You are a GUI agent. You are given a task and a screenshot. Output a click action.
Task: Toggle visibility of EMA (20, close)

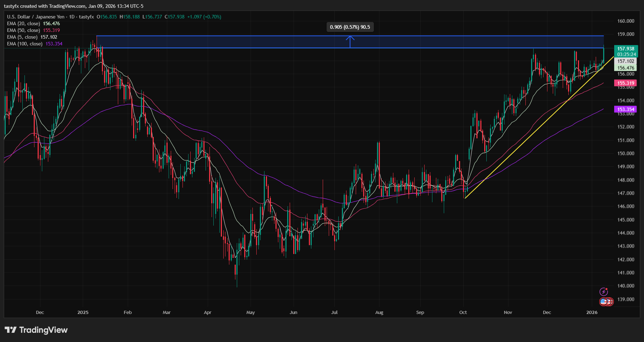25,23
